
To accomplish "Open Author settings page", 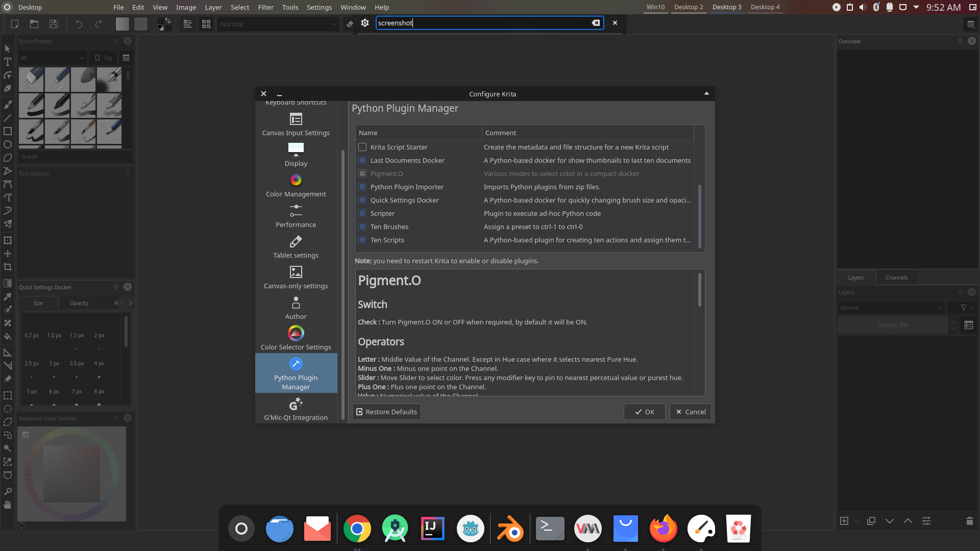I will (296, 308).
